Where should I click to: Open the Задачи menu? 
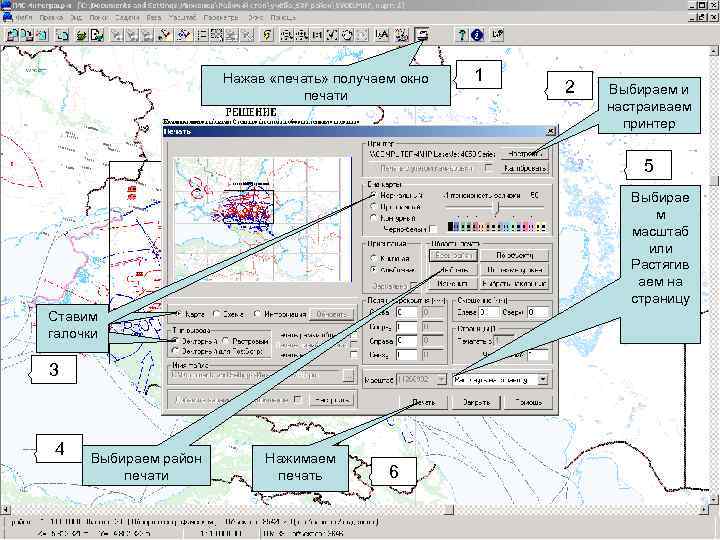[x=127, y=17]
